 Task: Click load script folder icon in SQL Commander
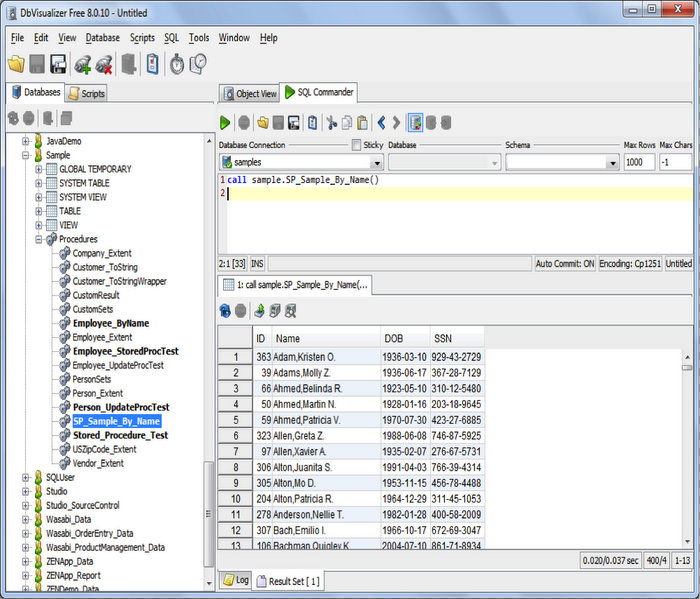(262, 123)
